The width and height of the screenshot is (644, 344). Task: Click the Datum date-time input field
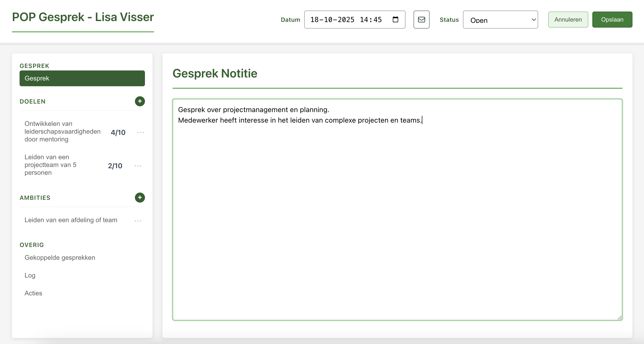tap(346, 20)
